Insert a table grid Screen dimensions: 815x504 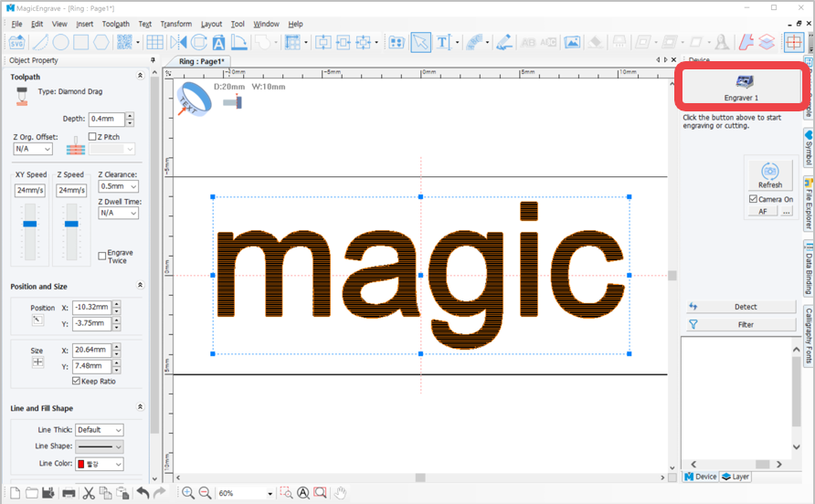(x=155, y=43)
